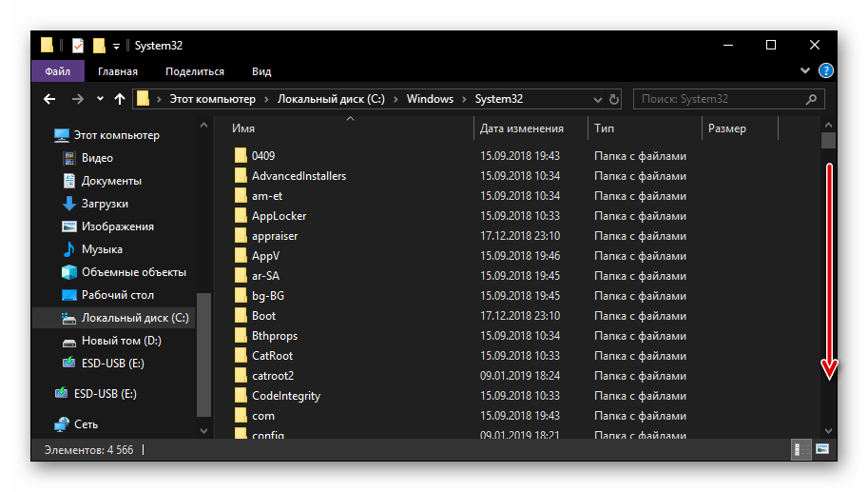Switch to the Вид ribbon tab
The image size is (868, 492).
(261, 71)
